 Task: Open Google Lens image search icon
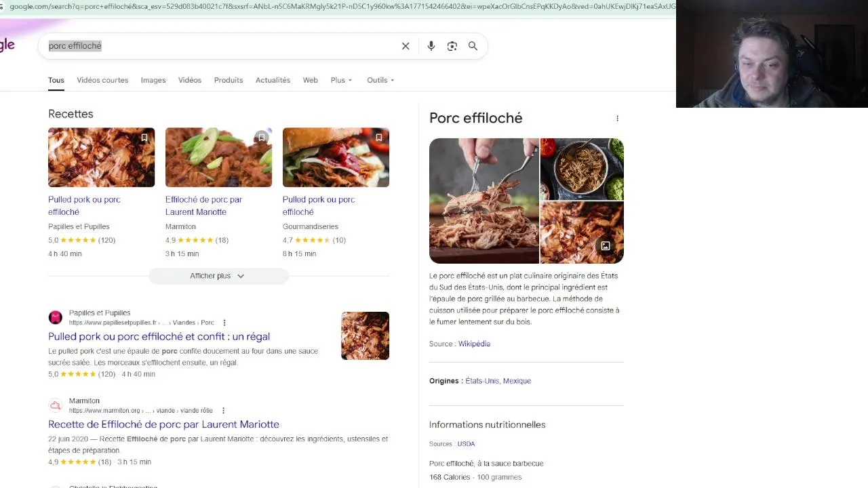pyautogui.click(x=452, y=46)
